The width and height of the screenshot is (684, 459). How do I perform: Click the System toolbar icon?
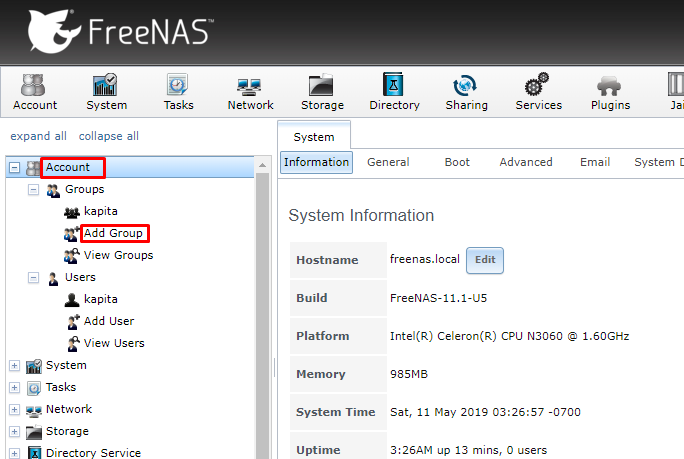(x=106, y=92)
